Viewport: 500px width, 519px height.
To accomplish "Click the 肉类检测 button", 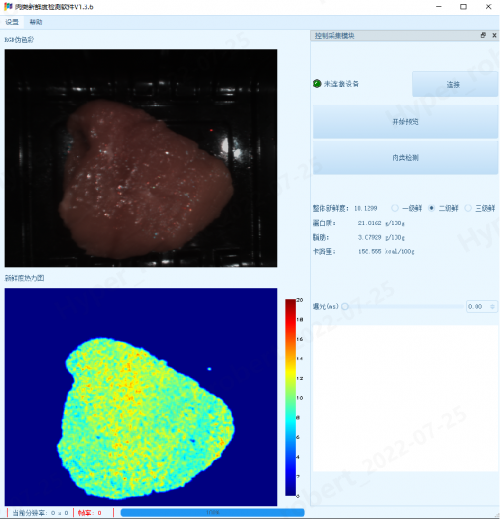I will (405, 158).
